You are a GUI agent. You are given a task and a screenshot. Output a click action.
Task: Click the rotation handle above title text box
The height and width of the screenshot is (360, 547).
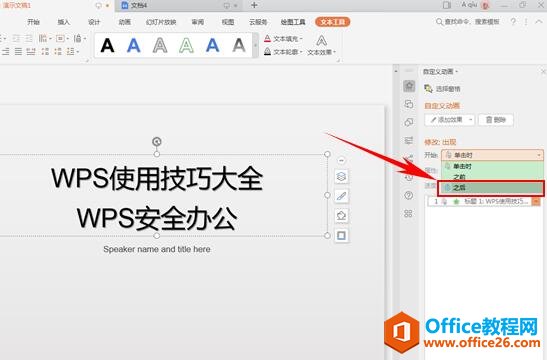[x=157, y=141]
